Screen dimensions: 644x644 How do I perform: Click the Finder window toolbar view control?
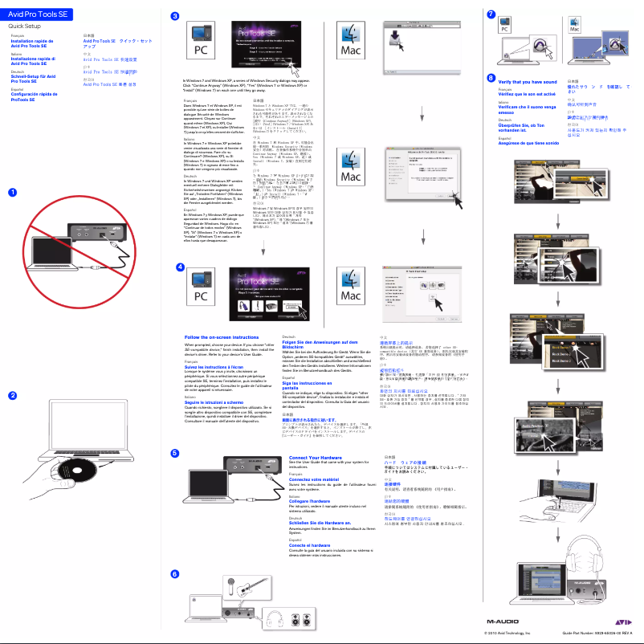coord(399,26)
